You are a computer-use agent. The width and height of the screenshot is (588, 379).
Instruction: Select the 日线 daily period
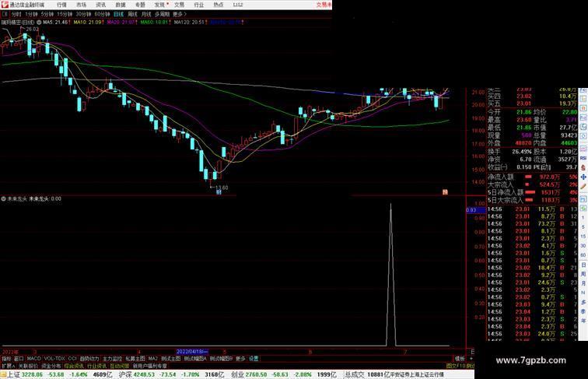pyautogui.click(x=118, y=14)
